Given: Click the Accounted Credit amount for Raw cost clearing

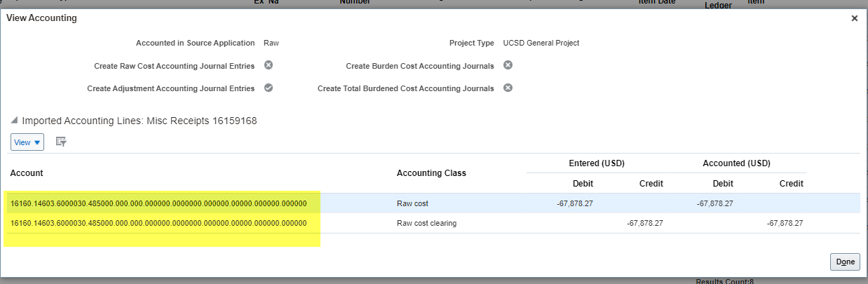Looking at the screenshot, I should click(785, 223).
